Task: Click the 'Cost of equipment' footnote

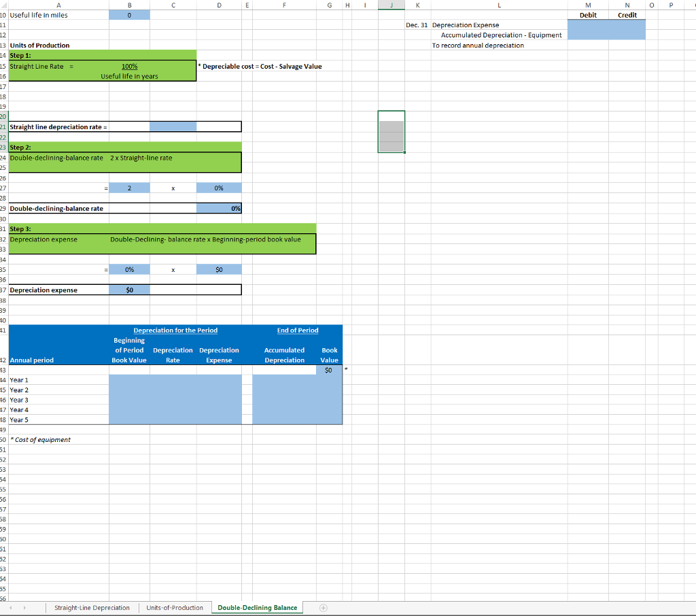Action: click(40, 440)
